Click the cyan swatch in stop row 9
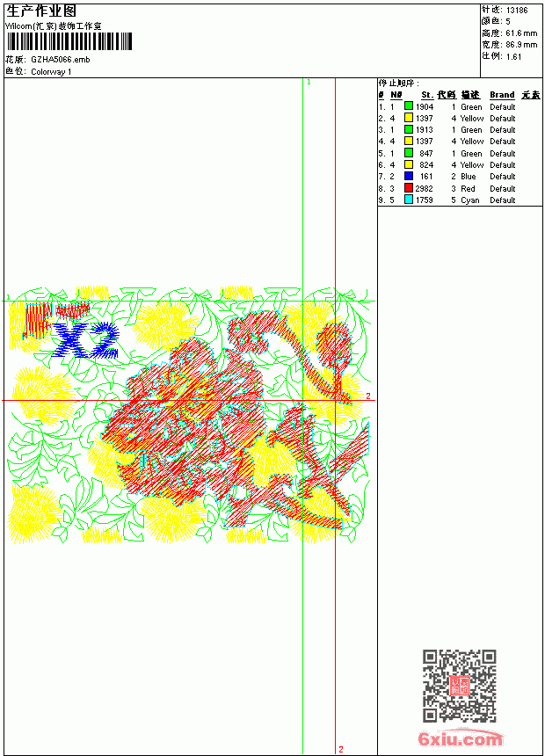Viewport: 545px width, 756px height. tap(409, 200)
